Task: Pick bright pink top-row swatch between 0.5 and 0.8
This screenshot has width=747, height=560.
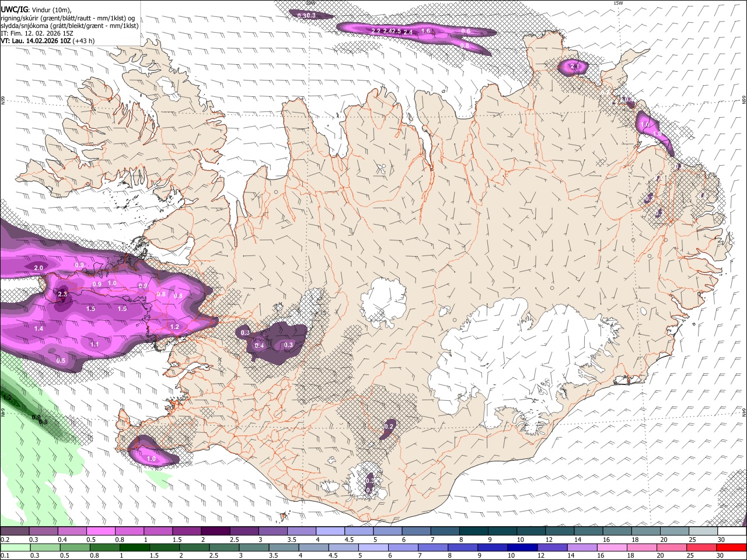Action: (100, 531)
